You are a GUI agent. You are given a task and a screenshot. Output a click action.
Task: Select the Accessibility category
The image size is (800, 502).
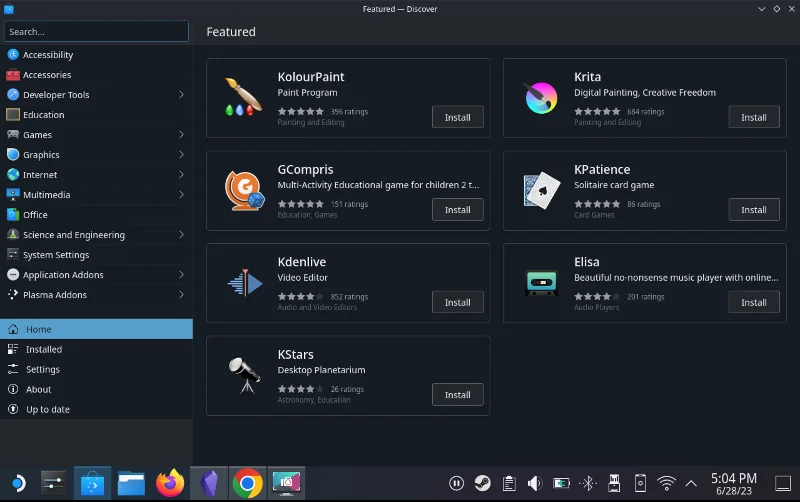point(96,55)
